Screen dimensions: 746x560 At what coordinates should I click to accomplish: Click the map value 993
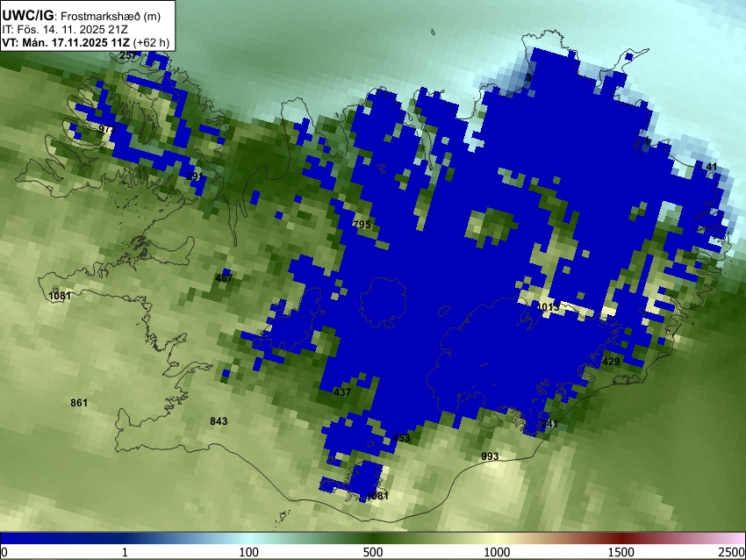tap(490, 456)
